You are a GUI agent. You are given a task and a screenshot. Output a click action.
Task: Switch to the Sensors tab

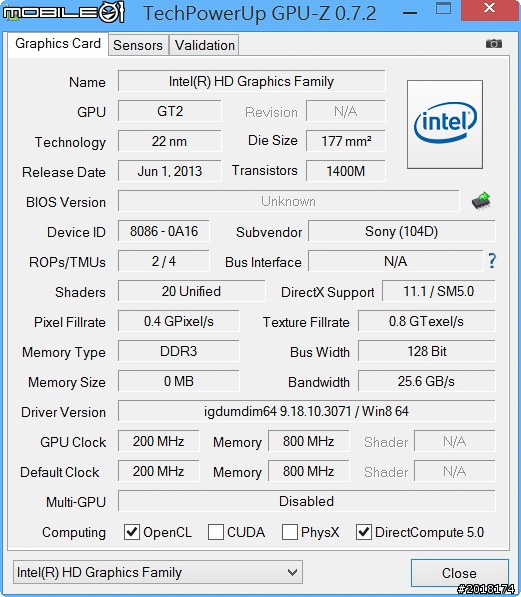click(138, 45)
